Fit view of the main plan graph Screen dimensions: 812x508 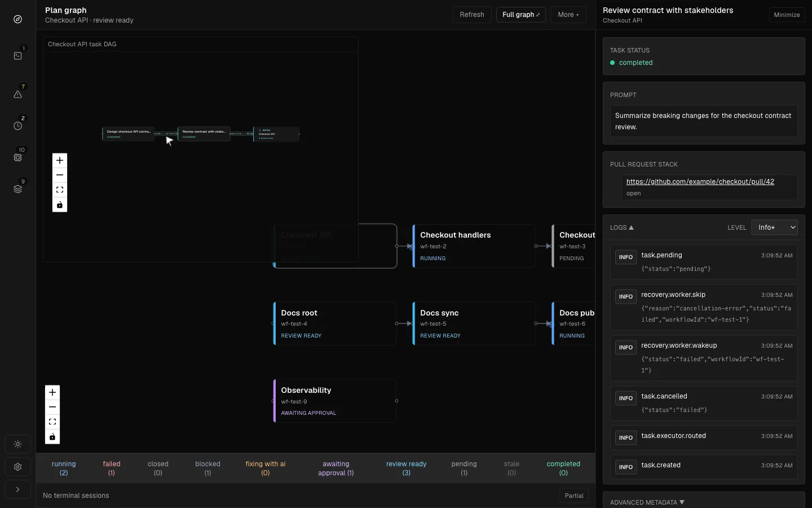[x=52, y=422]
